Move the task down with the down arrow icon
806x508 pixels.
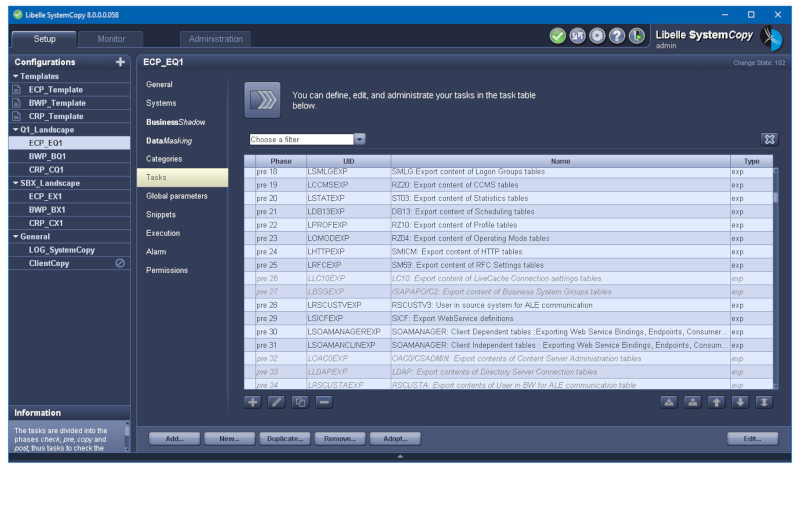[x=740, y=402]
